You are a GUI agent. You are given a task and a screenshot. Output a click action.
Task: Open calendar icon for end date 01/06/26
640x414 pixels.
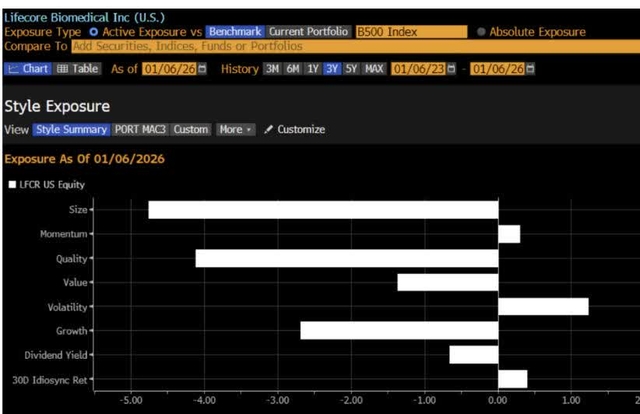tap(530, 69)
